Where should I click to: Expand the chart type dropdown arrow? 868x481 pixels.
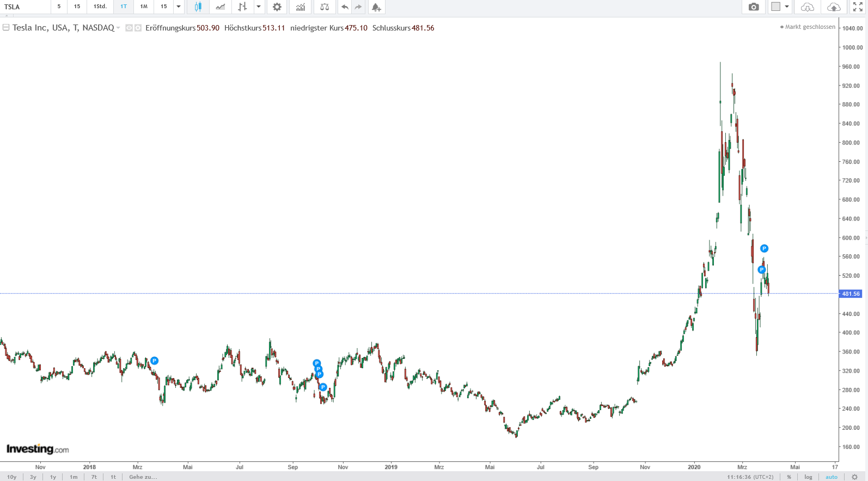click(259, 7)
